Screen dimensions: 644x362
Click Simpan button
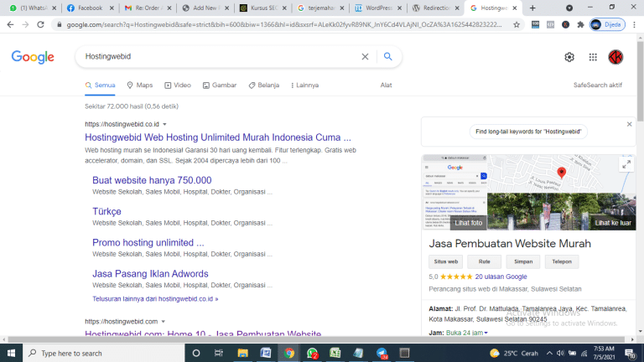pyautogui.click(x=523, y=261)
